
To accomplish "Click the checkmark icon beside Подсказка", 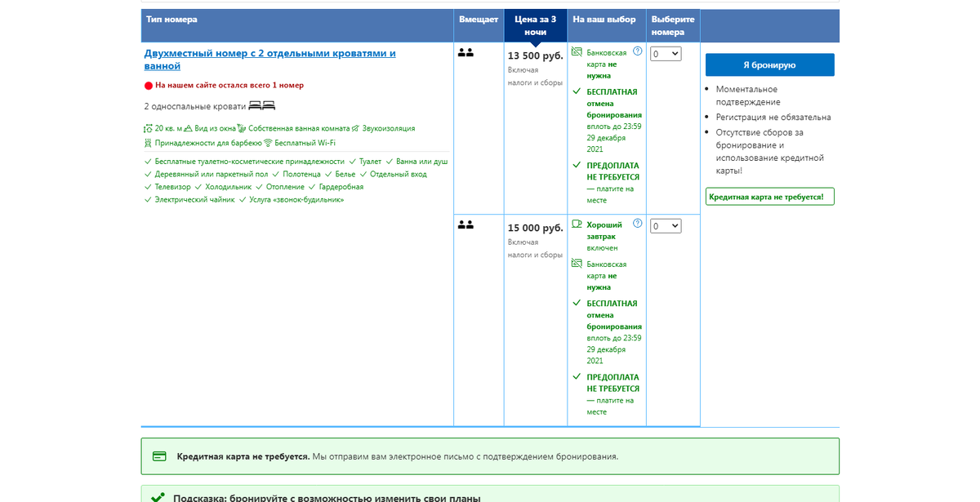I will point(157,496).
